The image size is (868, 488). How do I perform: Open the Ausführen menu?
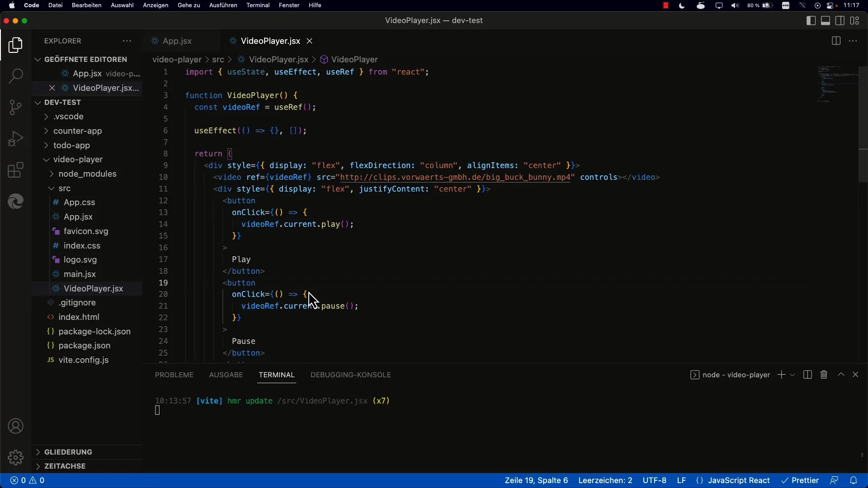(x=223, y=5)
